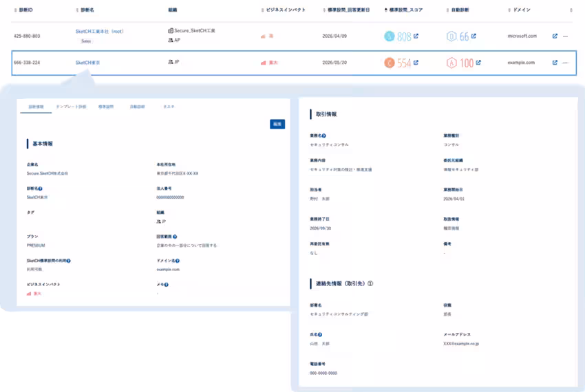
Task: Switch to 標準設問 tab
Action: (x=106, y=107)
